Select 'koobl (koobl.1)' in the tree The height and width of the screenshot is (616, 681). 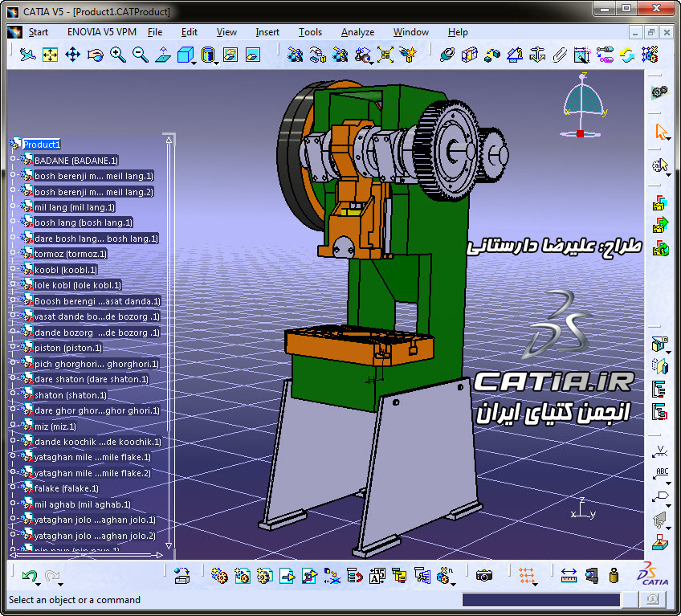coord(66,270)
